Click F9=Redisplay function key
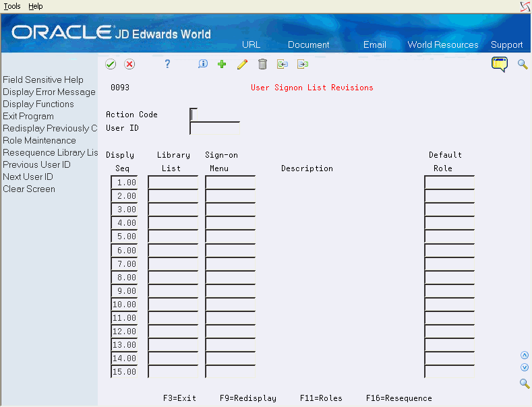 pyautogui.click(x=248, y=398)
